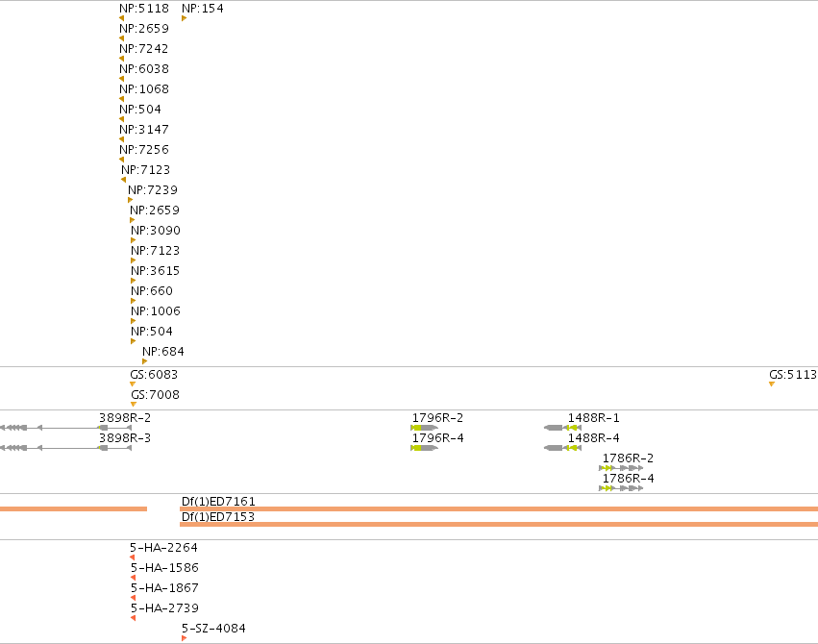Click the NP:7239 insertion label
The image size is (818, 644).
(153, 190)
